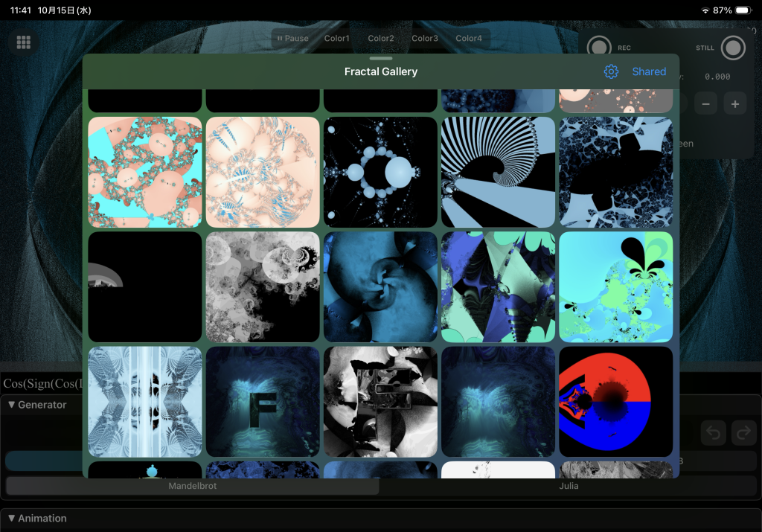762x532 pixels.
Task: Tap the gallery sheet grabber handle
Action: (x=380, y=58)
